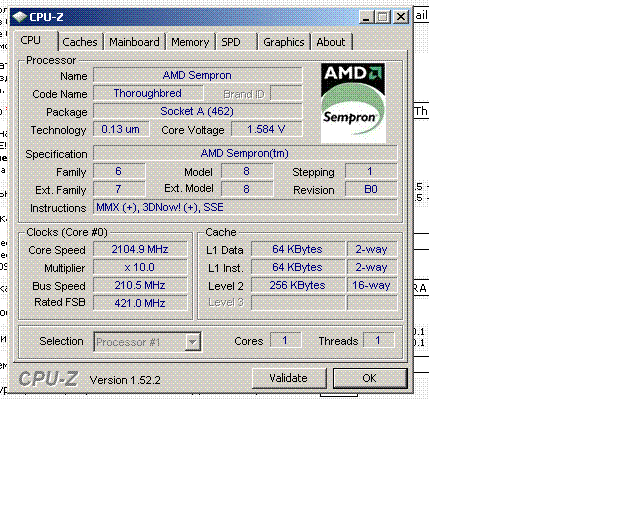Click the Stepping value 1
The height and width of the screenshot is (512, 640).
pos(371,171)
